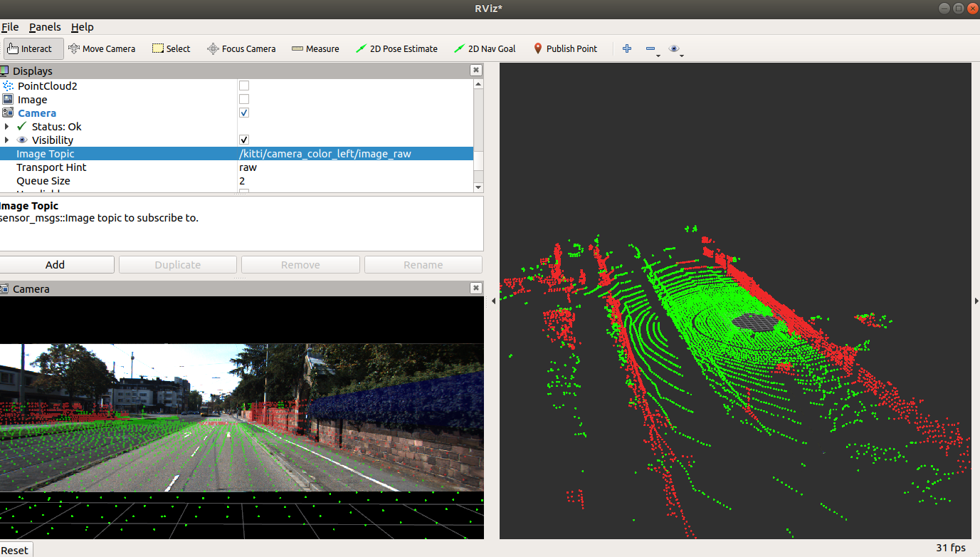980x557 pixels.
Task: Enable the PointCloud2 checkbox
Action: (x=244, y=85)
